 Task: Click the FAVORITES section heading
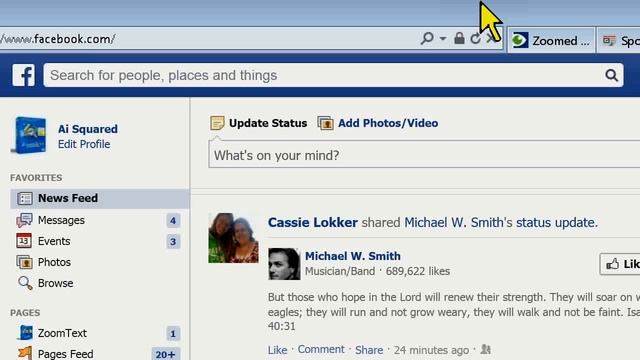click(36, 178)
